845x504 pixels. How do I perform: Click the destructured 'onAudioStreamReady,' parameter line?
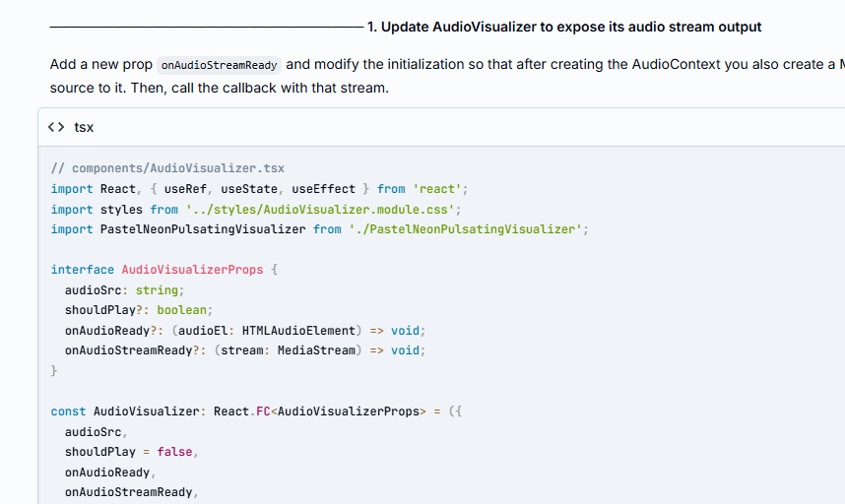coord(132,492)
